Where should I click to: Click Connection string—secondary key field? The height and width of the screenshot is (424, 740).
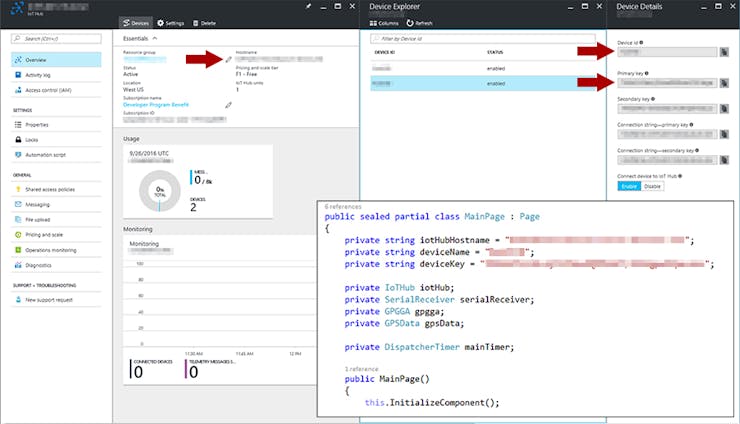click(x=667, y=160)
